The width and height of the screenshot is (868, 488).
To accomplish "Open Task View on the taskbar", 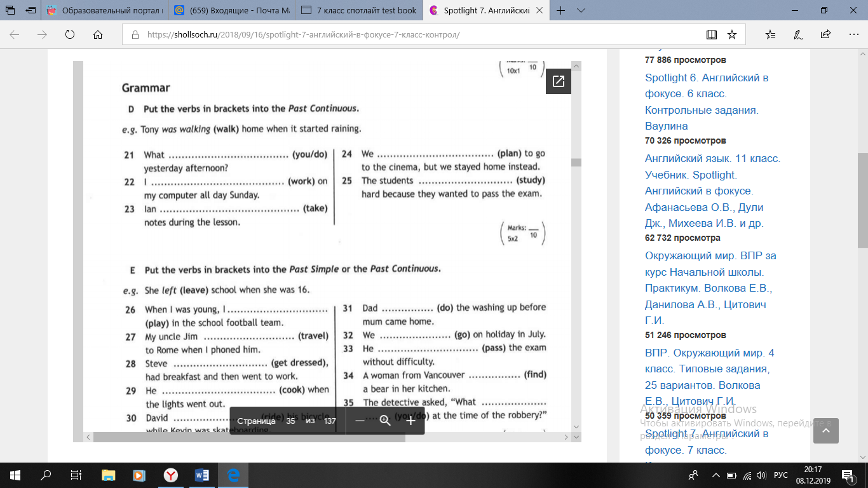I will coord(76,475).
